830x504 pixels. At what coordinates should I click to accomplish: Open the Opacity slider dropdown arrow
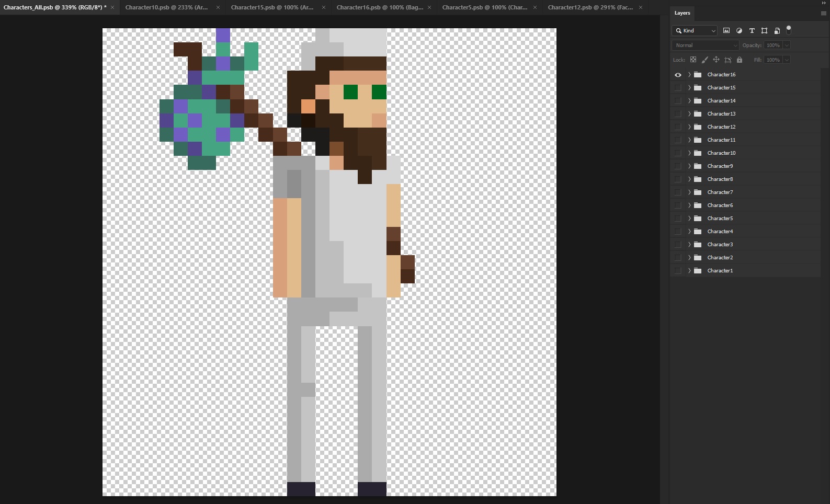(787, 45)
